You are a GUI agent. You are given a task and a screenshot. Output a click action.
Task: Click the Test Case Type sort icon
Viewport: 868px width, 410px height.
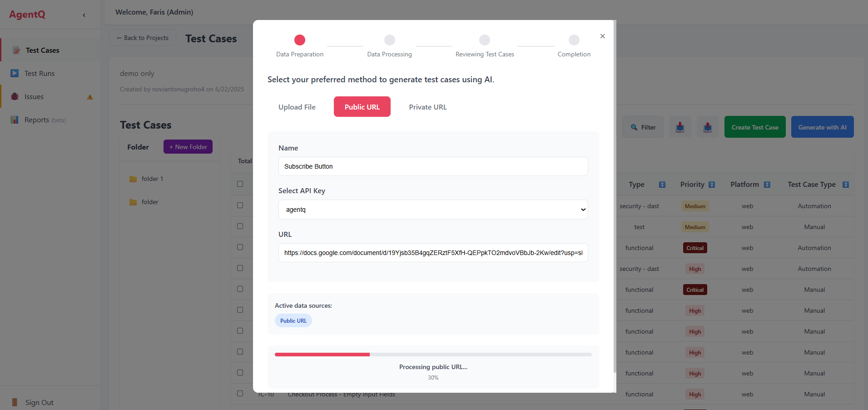(x=846, y=185)
